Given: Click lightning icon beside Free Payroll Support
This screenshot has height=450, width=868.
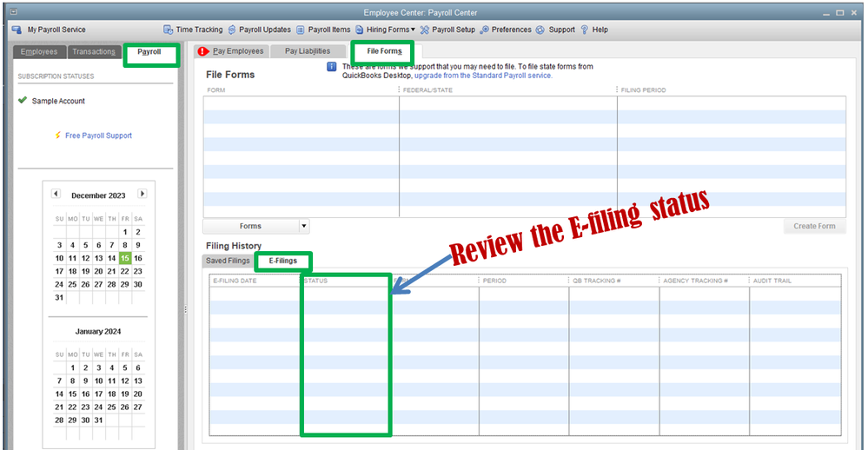Looking at the screenshot, I should 57,135.
